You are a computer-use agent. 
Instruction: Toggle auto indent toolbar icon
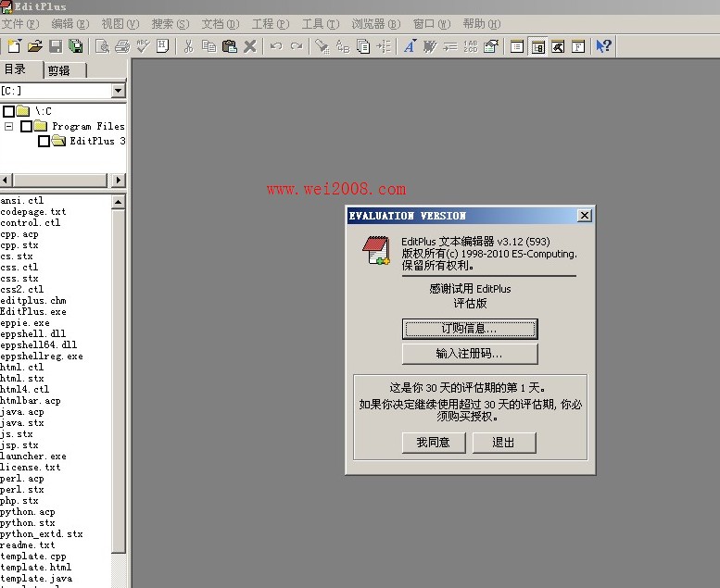(x=450, y=46)
